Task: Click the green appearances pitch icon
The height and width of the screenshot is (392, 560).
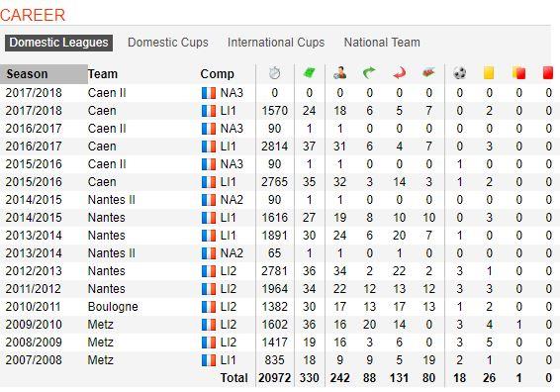Action: click(309, 73)
